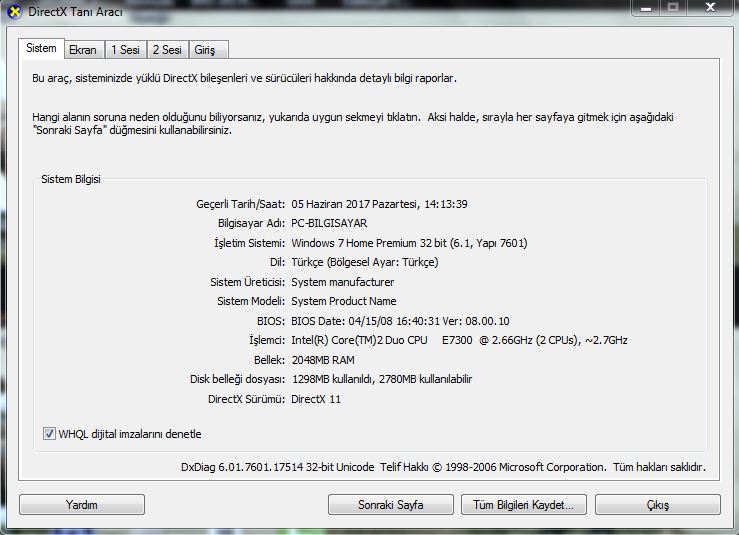Click the Sistem Bilgisi group label

pyautogui.click(x=71, y=179)
